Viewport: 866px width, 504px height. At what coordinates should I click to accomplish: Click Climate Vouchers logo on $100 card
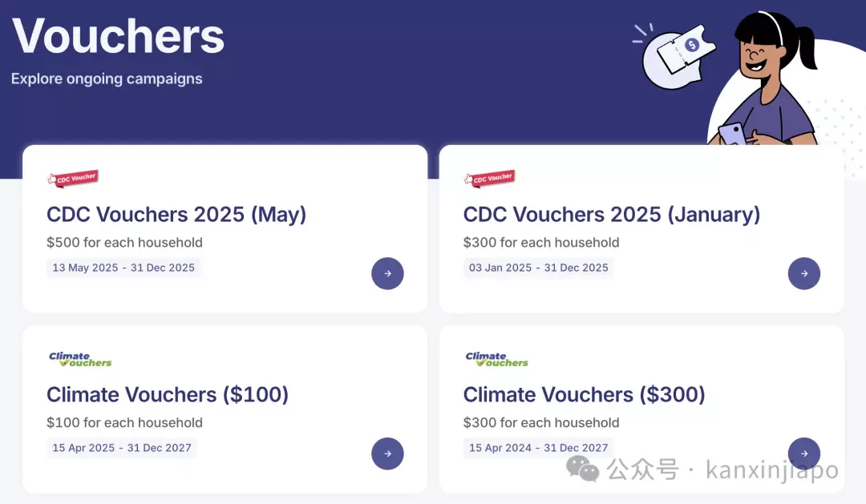80,359
